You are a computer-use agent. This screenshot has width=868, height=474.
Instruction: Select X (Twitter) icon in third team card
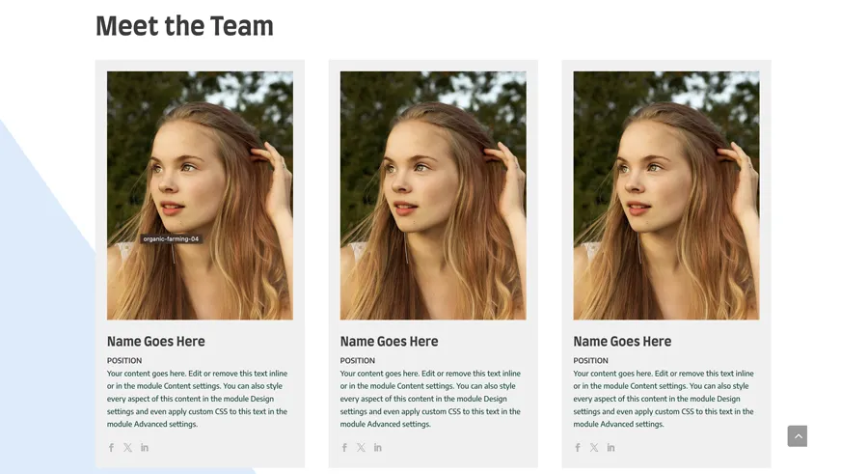[x=594, y=447]
